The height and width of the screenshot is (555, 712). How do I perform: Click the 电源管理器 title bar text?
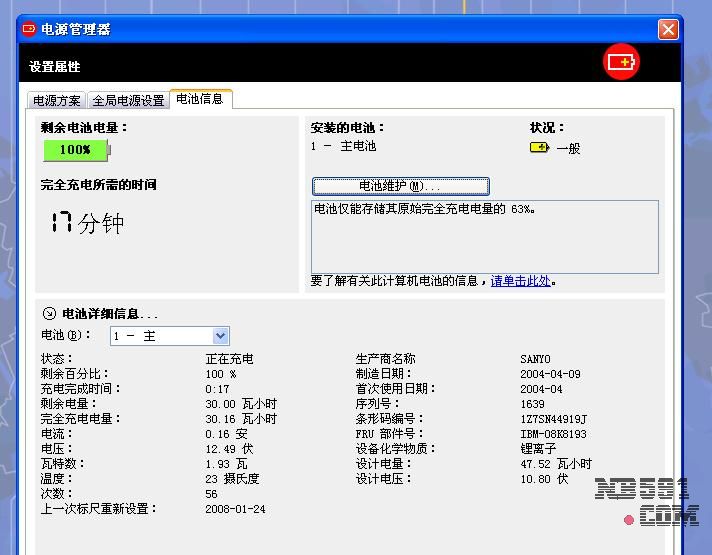[x=76, y=29]
